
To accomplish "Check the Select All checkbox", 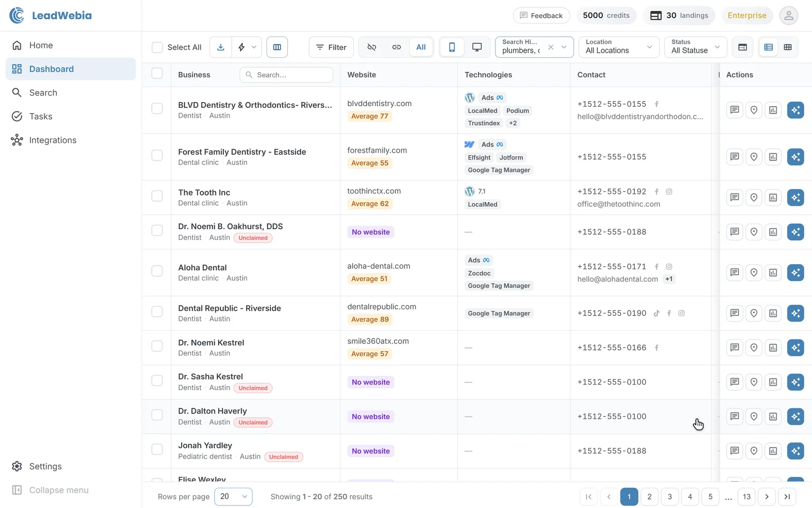I will click(157, 47).
